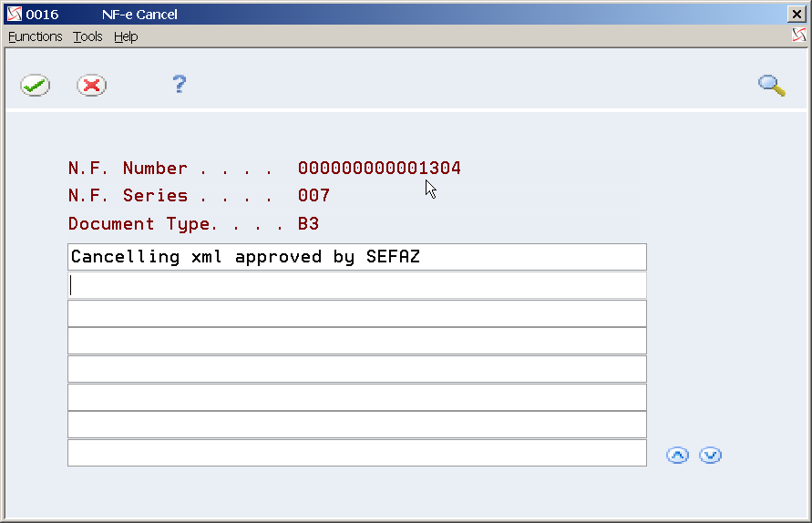Screen dimensions: 812x523
Task: Click the Document Type value B3
Action: coord(308,223)
